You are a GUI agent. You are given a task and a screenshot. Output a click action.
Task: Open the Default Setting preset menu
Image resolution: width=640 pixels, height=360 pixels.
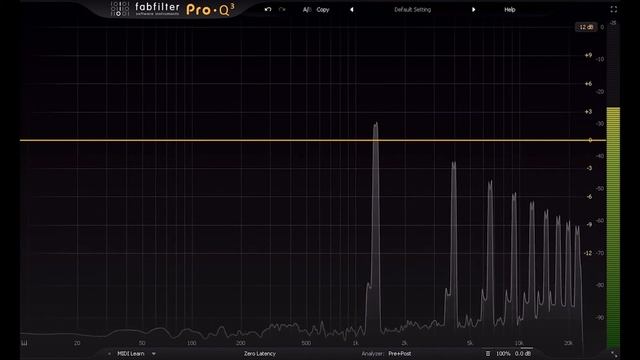[412, 9]
